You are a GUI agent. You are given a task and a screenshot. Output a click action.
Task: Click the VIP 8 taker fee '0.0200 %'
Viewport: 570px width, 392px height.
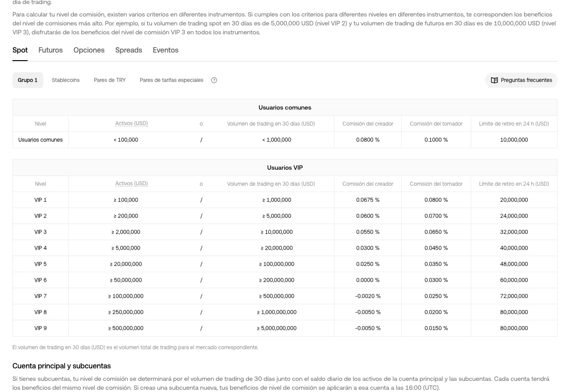click(x=436, y=312)
